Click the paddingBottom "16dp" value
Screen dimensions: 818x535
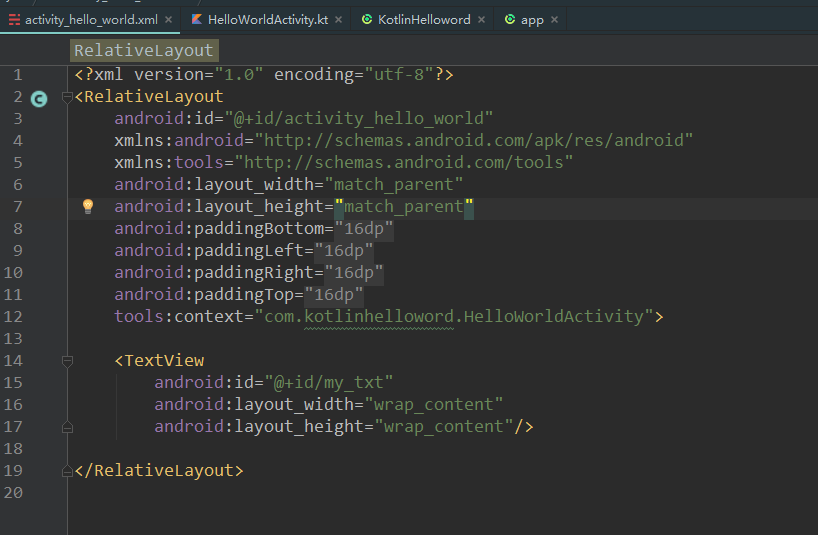[364, 229]
